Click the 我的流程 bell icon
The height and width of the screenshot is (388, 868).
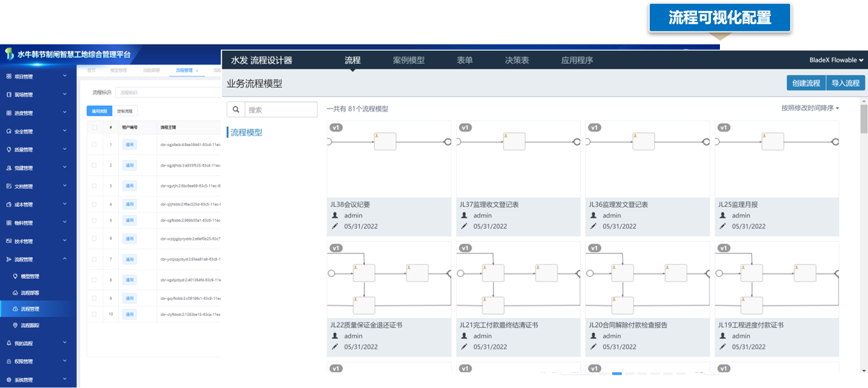pyautogui.click(x=9, y=343)
